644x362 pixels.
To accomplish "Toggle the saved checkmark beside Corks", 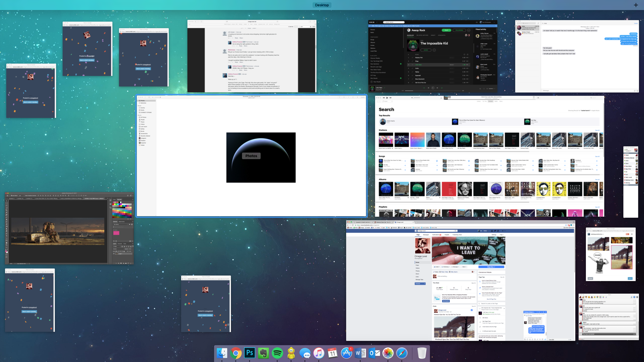I will [x=412, y=68].
